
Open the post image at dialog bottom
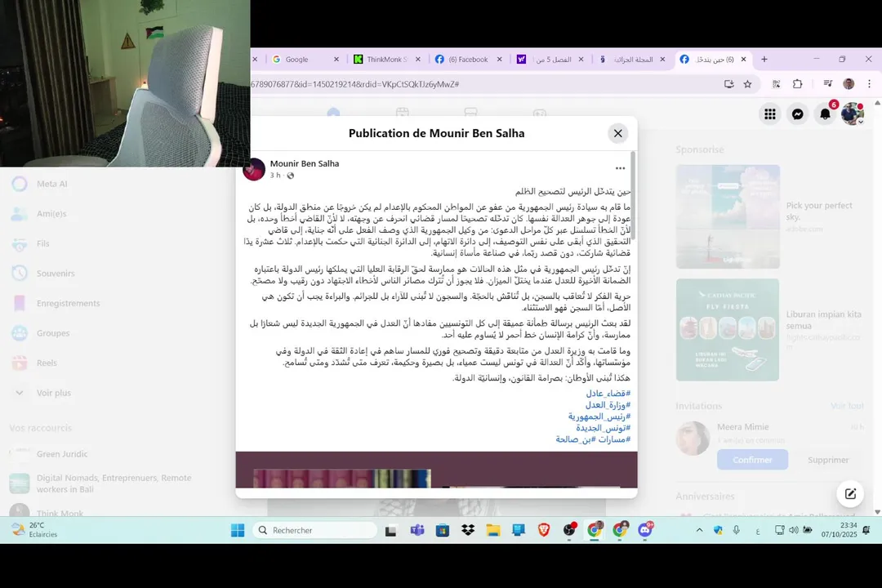[x=436, y=470]
